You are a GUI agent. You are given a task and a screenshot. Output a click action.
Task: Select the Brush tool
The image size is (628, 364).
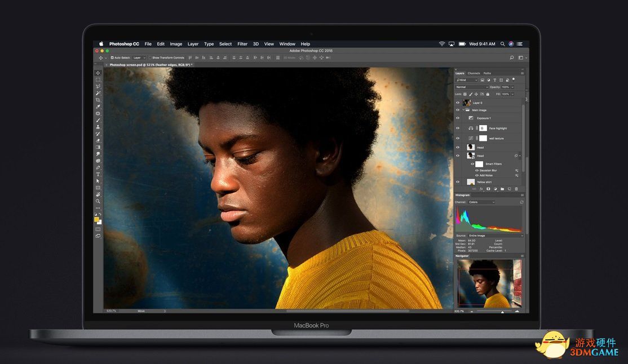coord(98,120)
